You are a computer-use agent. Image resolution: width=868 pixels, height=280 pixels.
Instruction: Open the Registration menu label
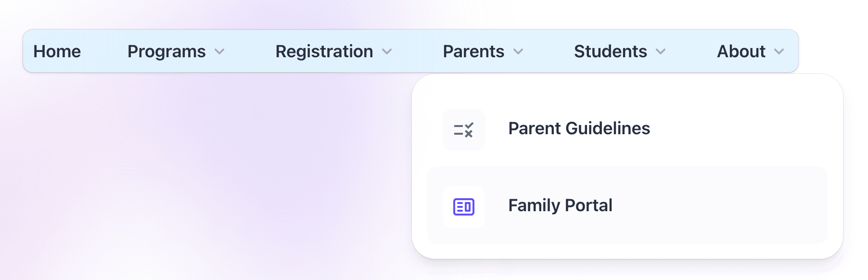click(x=324, y=51)
